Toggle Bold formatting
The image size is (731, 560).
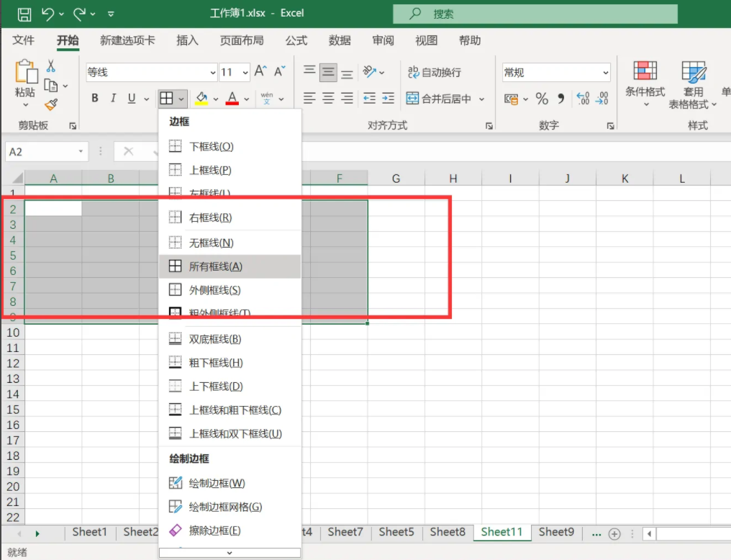tap(95, 99)
